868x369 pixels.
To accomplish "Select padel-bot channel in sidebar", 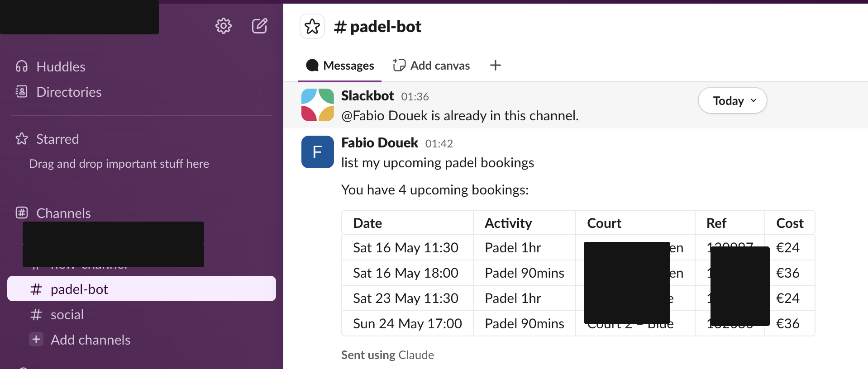I will pos(142,289).
